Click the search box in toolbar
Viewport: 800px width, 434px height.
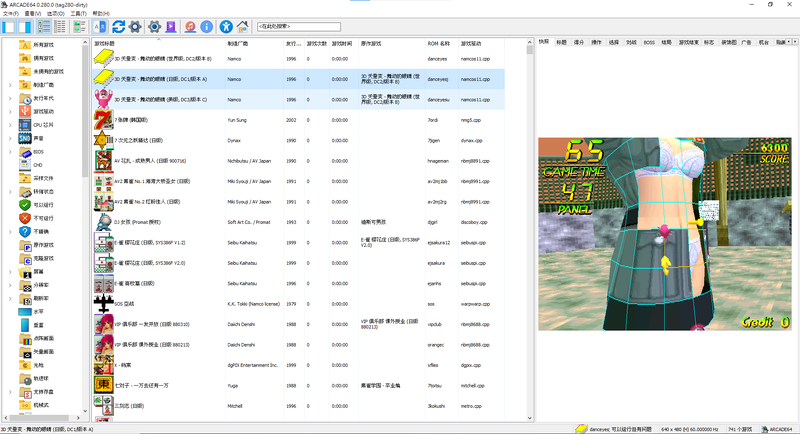coord(298,26)
